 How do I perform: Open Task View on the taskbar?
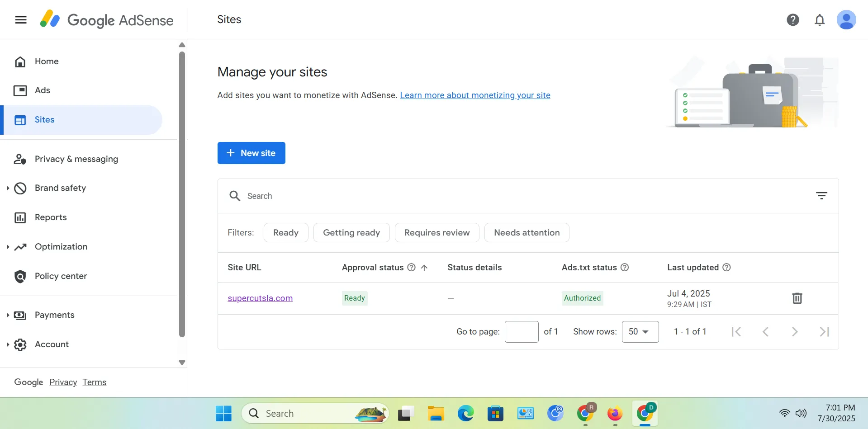[406, 413]
